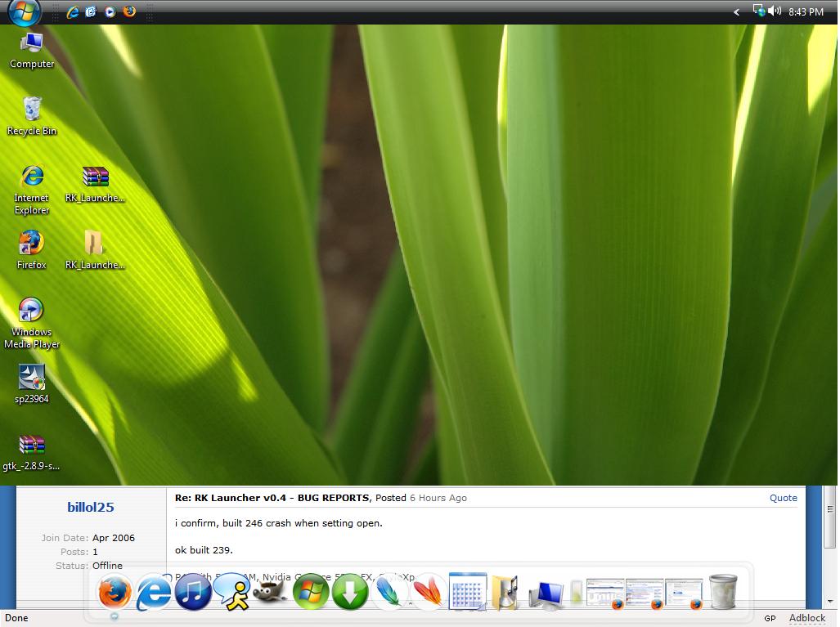Viewport: 840px width, 627px height.
Task: Click the Firefox icon in RK Launcher dock
Action: tap(115, 593)
